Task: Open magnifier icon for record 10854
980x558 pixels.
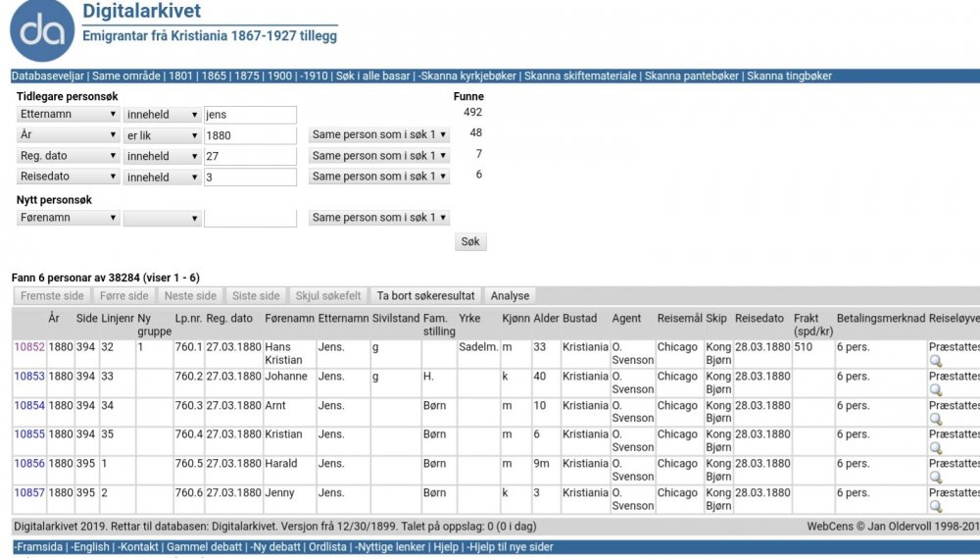Action: pyautogui.click(x=936, y=420)
